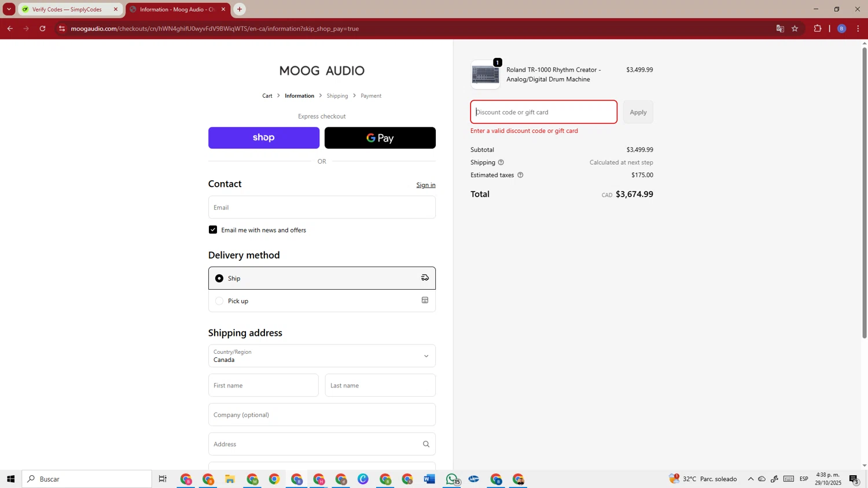Select the Payment breadcrumb step
The height and width of the screenshot is (488, 868).
pos(371,96)
